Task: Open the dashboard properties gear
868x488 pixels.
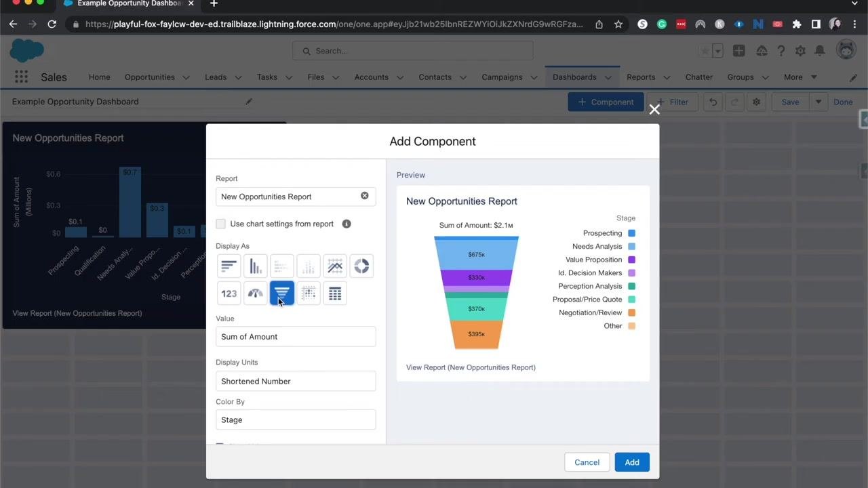Action: [x=756, y=102]
